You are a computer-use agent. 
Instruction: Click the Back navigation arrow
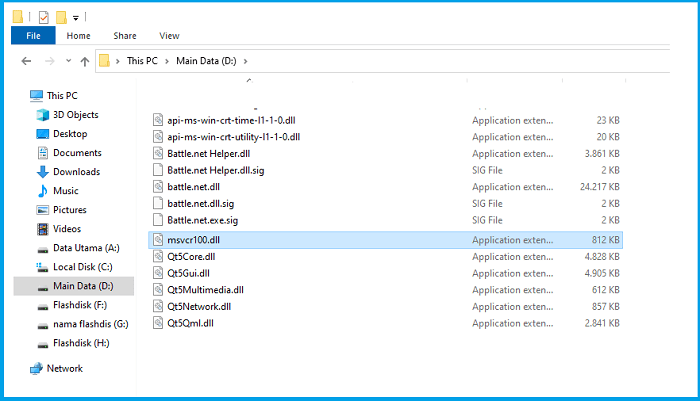coord(26,61)
